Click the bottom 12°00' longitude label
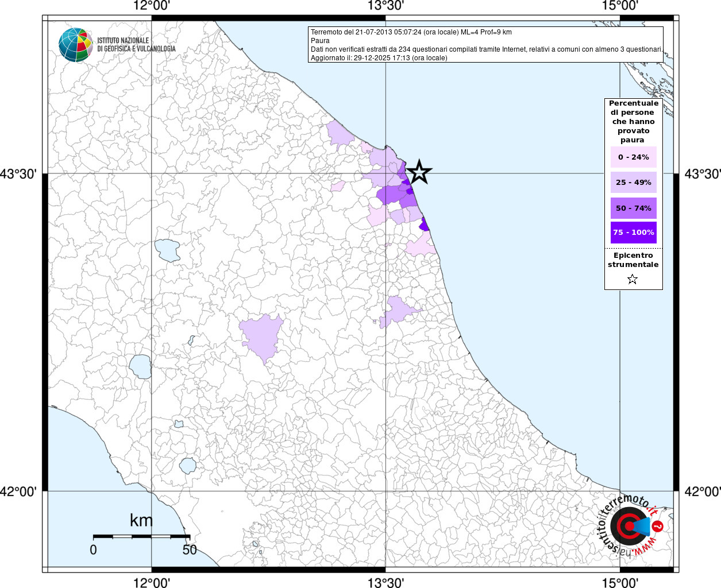The width and height of the screenshot is (721, 588). click(152, 582)
